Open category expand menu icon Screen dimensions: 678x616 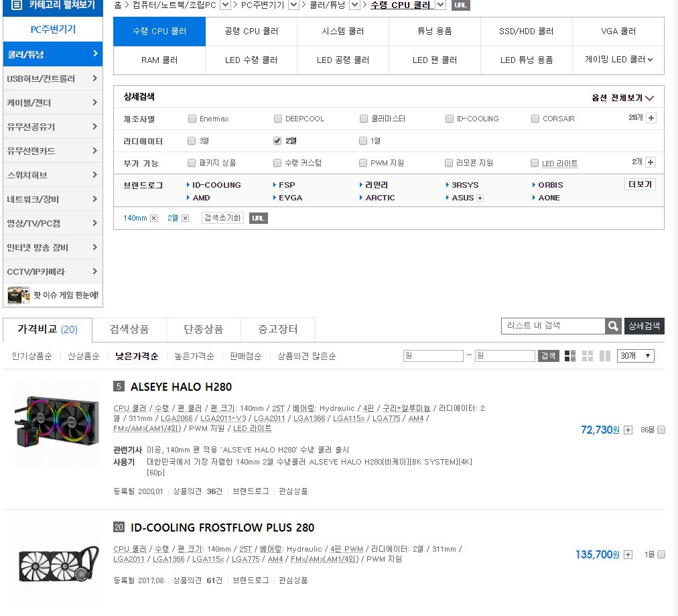(x=17, y=5)
